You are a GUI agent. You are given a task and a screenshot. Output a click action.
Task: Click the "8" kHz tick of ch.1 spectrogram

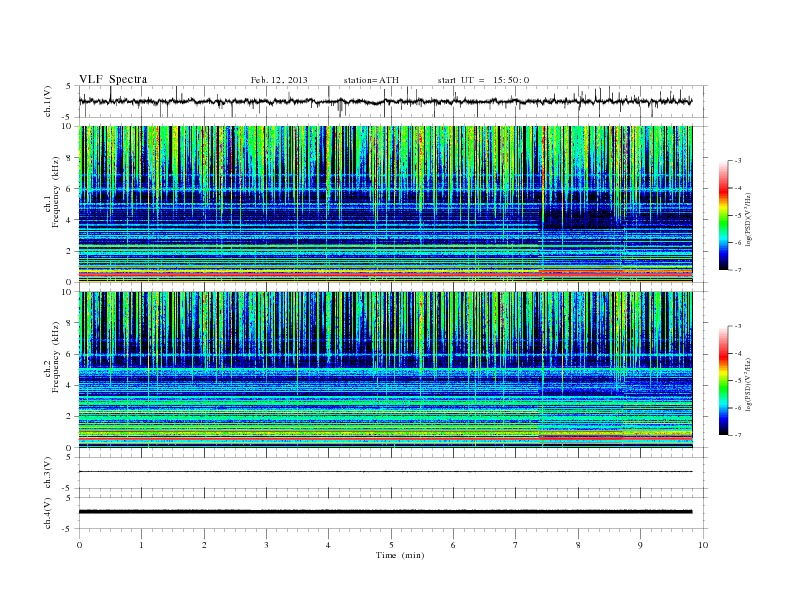point(69,158)
